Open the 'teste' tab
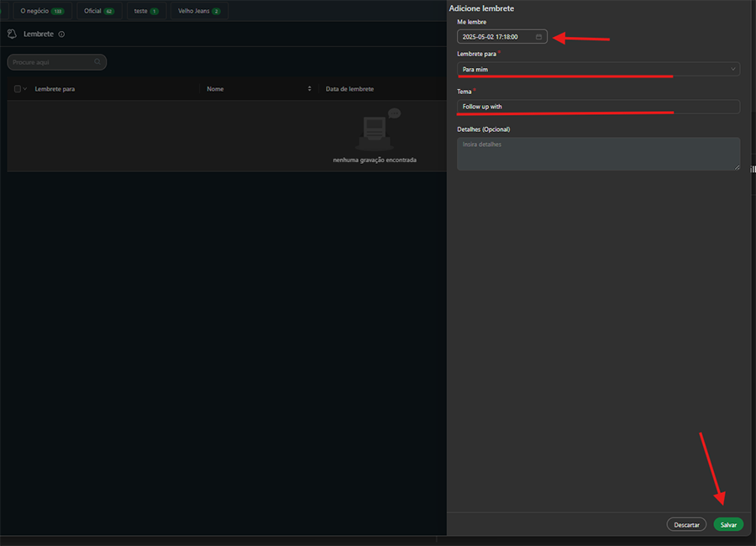 [x=146, y=11]
